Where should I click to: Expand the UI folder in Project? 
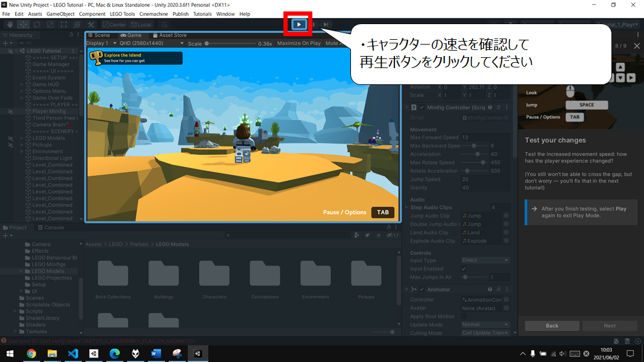click(x=22, y=292)
